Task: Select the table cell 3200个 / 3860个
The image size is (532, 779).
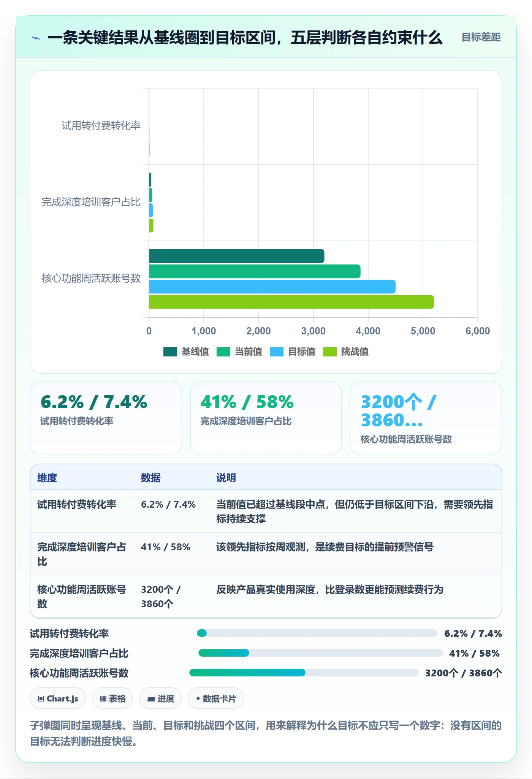Action: 161,597
